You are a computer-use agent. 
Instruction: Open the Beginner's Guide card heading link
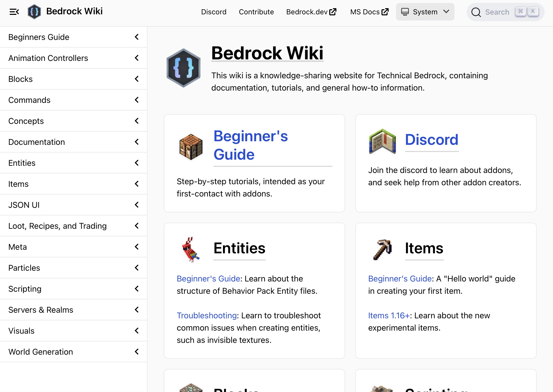(251, 145)
